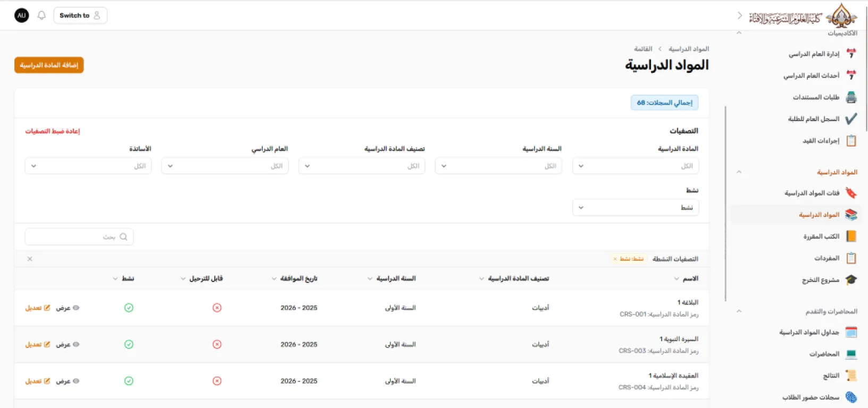
Task: Click تعديل for العقيدة الإسلامية 1 row
Action: 38,381
